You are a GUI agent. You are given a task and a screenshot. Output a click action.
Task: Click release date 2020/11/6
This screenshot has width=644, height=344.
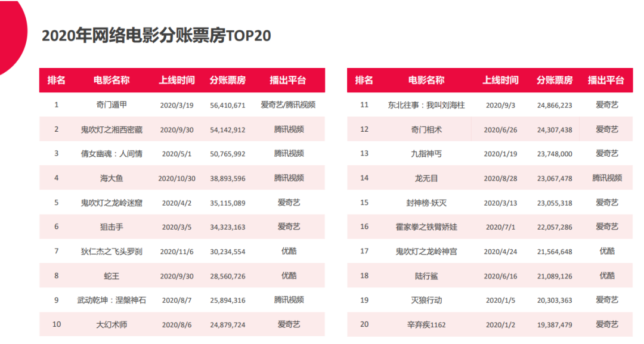(177, 252)
